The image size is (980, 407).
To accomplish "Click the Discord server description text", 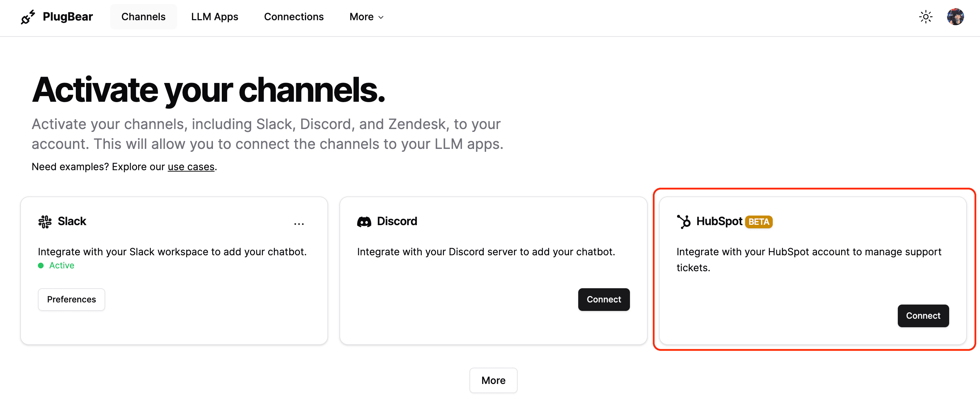I will (486, 252).
